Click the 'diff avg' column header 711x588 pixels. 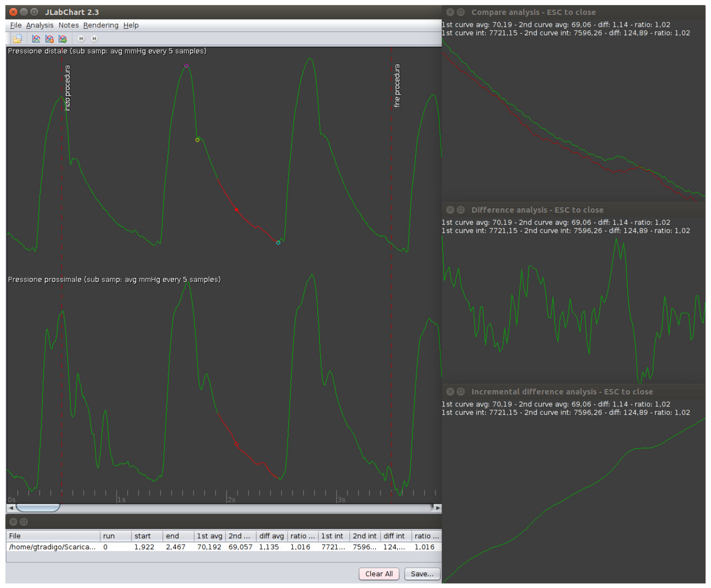tap(271, 536)
